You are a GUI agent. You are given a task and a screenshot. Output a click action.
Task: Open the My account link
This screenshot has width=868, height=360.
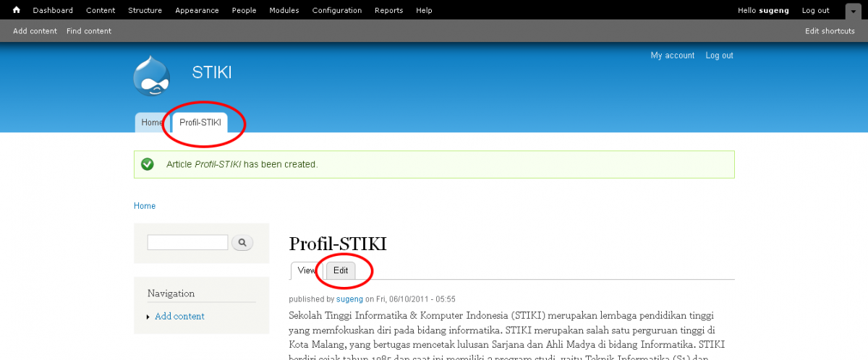pos(672,56)
